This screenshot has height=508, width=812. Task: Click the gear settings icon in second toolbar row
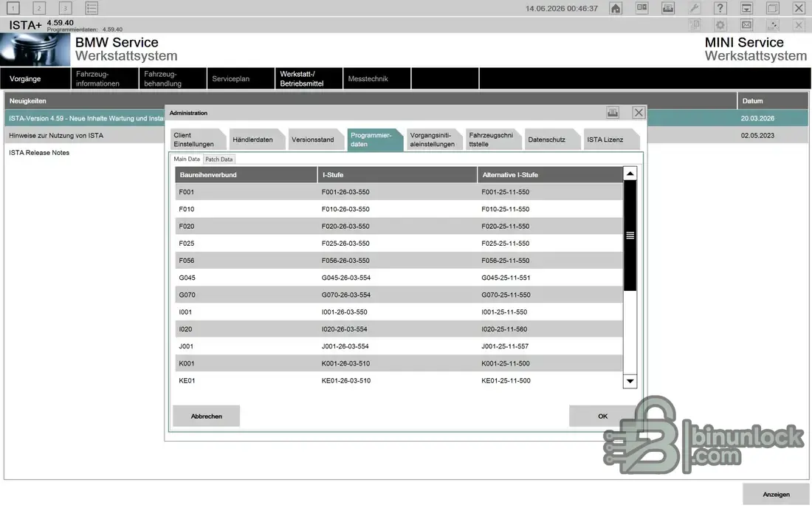point(720,24)
